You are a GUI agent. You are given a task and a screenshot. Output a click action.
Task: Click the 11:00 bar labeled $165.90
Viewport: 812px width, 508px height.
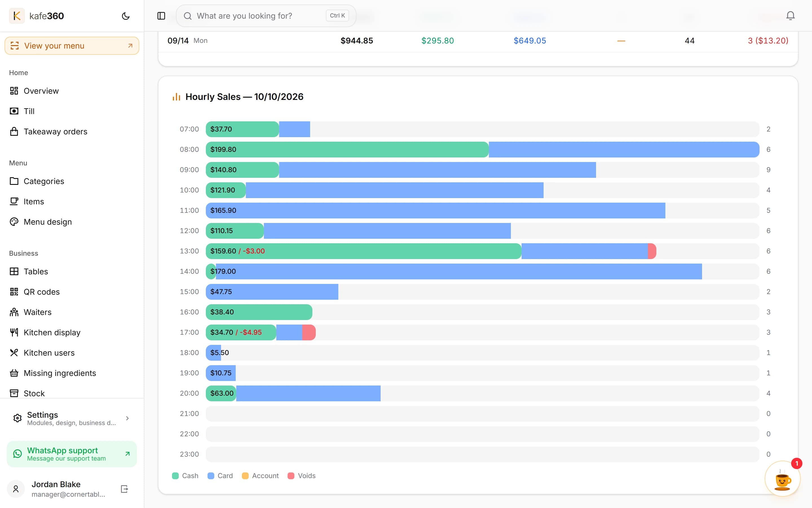436,210
